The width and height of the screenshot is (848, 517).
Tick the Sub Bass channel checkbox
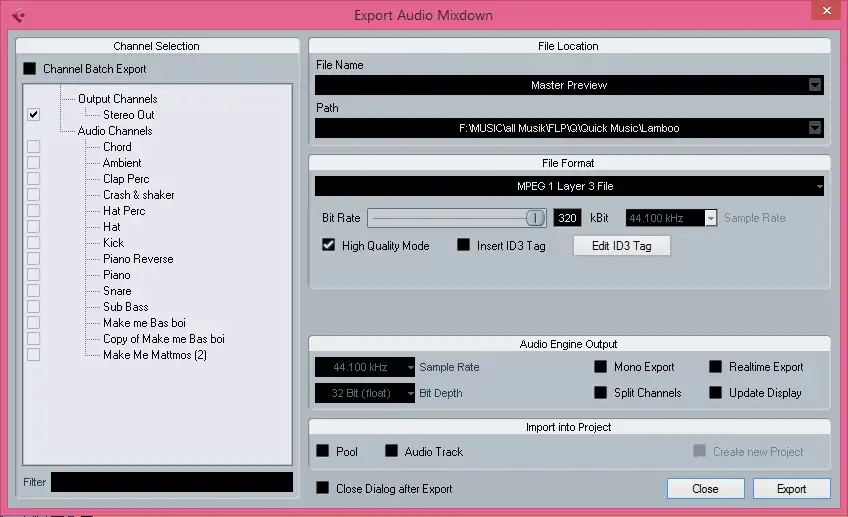click(34, 307)
